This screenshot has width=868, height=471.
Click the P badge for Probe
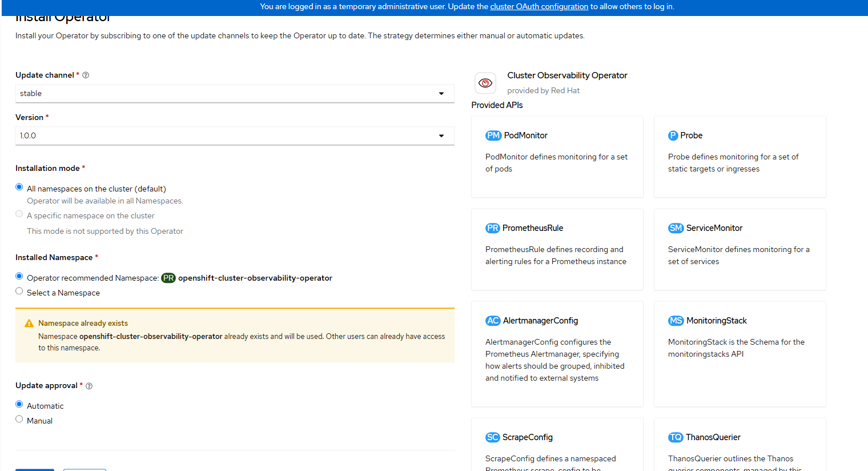tap(673, 135)
